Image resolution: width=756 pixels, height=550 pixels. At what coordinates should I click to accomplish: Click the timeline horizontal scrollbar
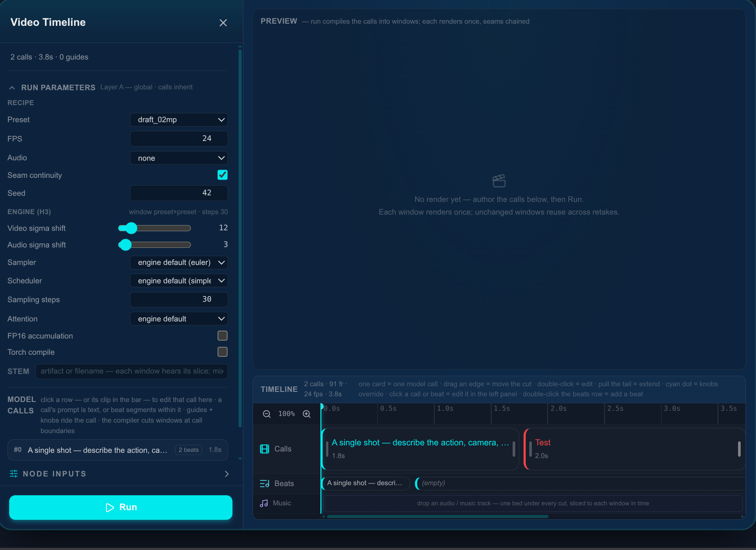437,516
